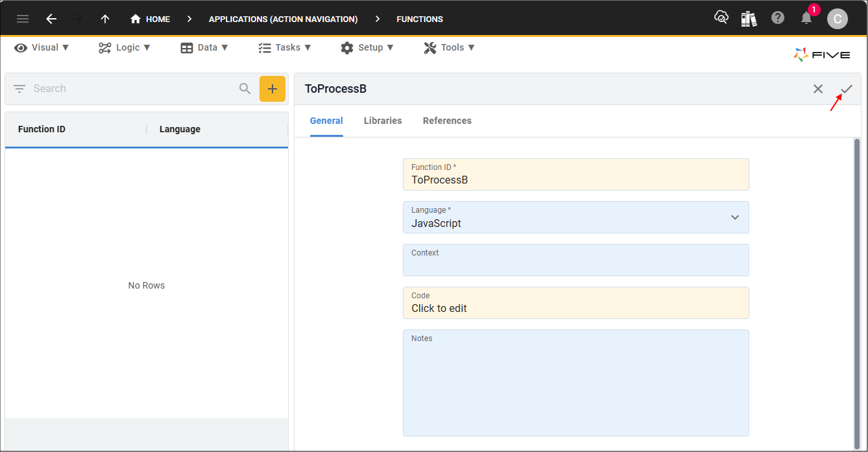The image size is (868, 452).
Task: Navigate up with the up arrow icon
Action: point(105,19)
